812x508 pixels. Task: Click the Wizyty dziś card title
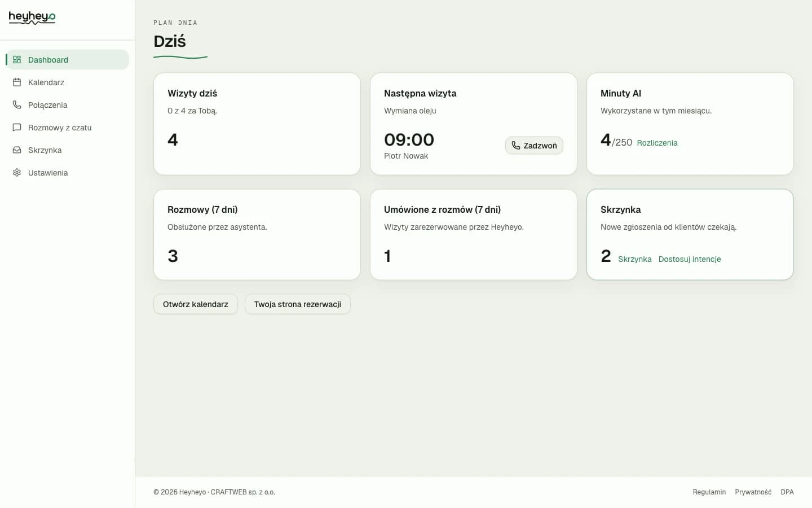[x=192, y=93]
